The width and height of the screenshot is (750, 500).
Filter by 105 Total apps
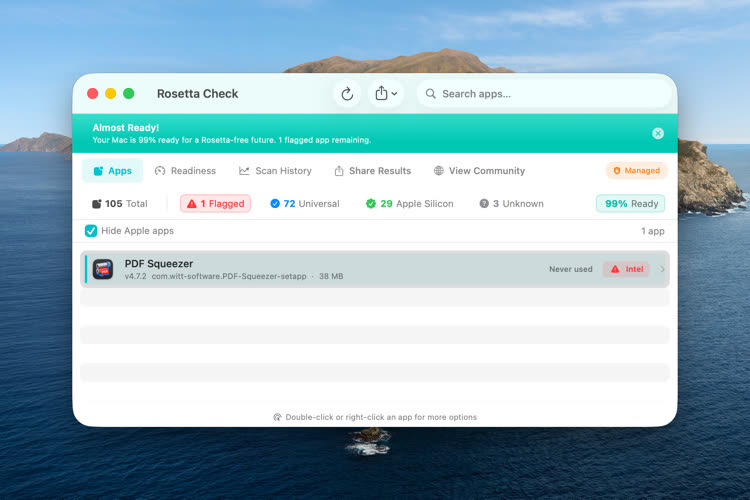(x=120, y=204)
